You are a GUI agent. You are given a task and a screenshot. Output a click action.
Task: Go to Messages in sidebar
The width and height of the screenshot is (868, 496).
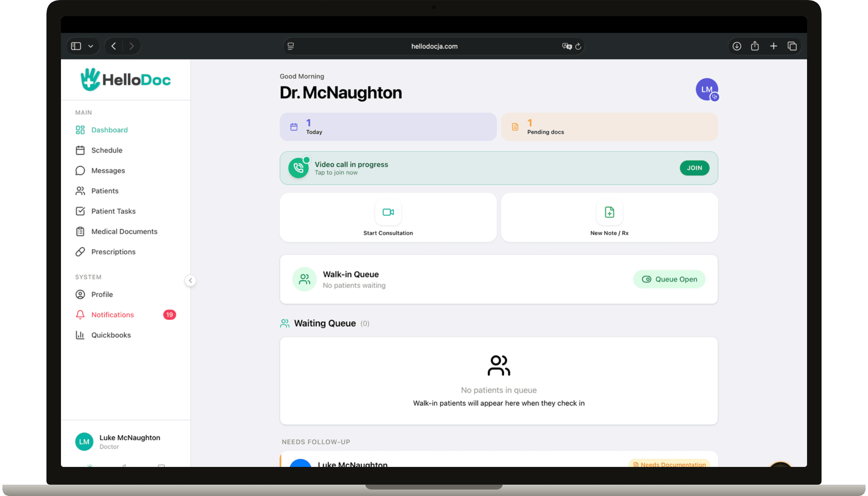(126, 170)
